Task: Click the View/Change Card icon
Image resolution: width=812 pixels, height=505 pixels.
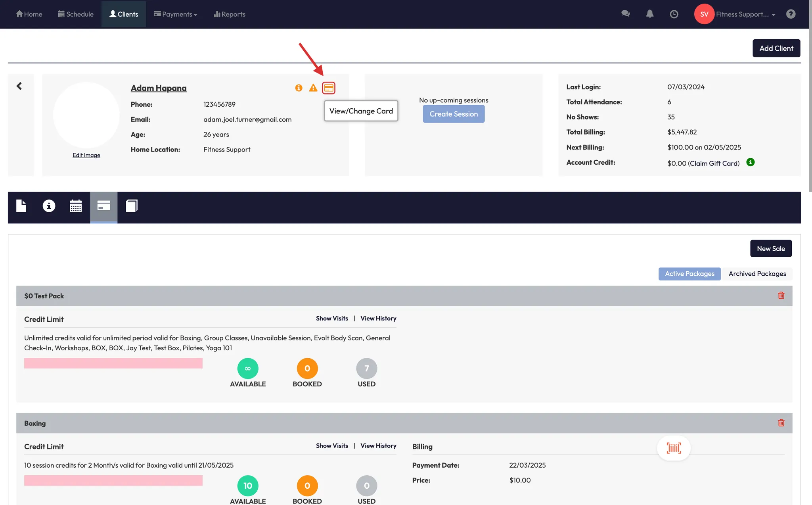Action: (x=328, y=88)
